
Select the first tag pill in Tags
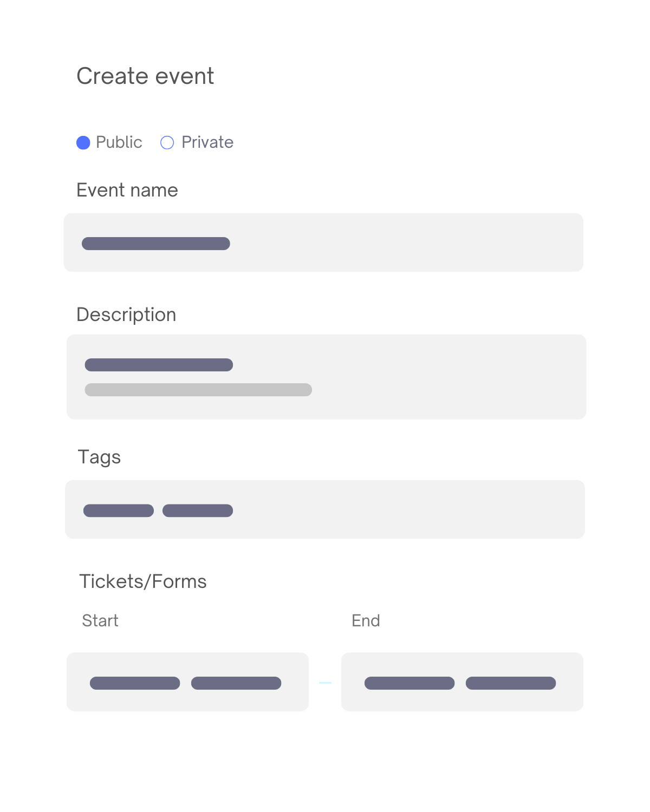119,510
